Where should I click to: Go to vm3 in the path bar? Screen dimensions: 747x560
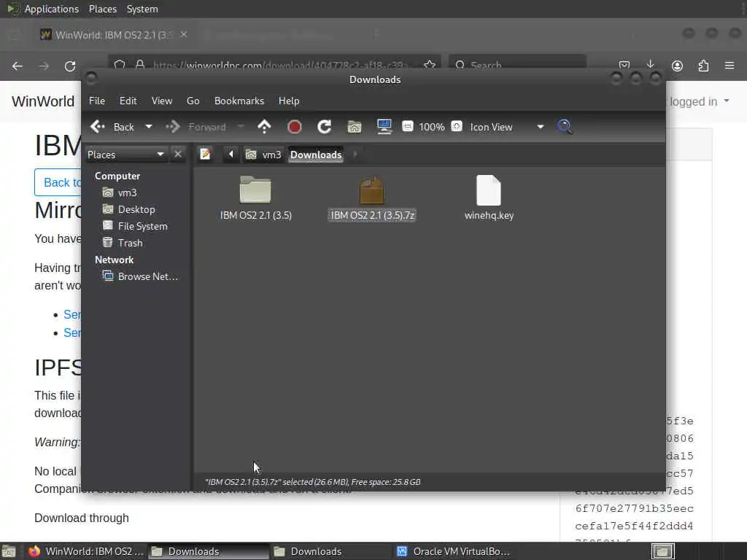263,155
